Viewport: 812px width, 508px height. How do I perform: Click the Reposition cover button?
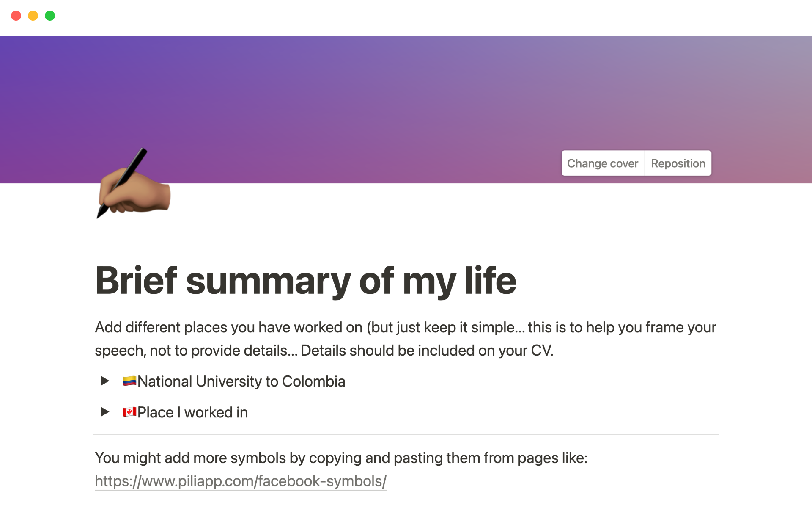[x=678, y=163]
